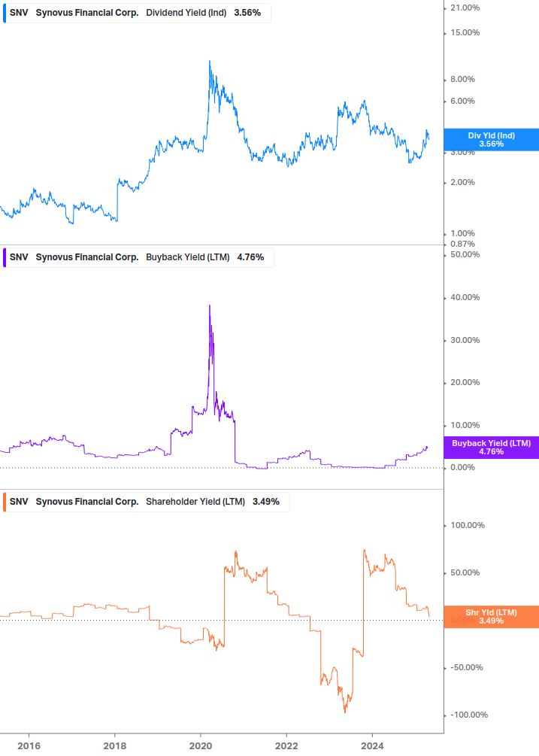
Task: Click the 30.00% axis label in buyback chart
Action: (x=465, y=341)
